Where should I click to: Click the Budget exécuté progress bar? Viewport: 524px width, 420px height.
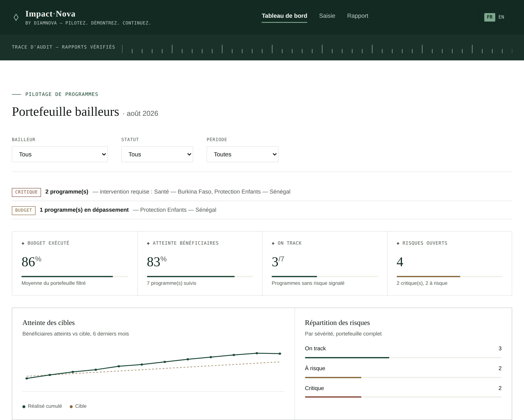tap(75, 277)
